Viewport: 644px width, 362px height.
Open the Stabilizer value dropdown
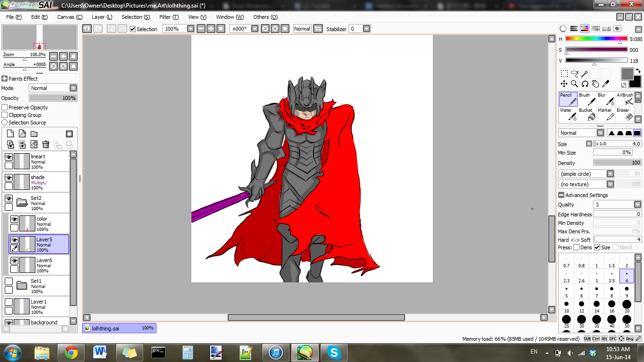tap(366, 29)
